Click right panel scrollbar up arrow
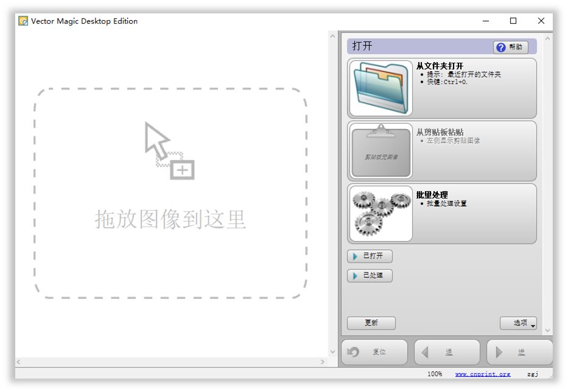Screen dimensions: 568x392 point(547,38)
